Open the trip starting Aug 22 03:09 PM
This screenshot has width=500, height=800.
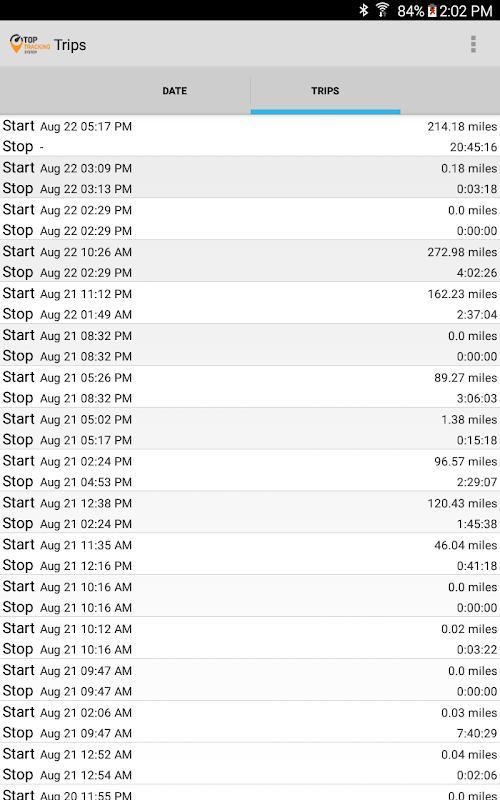[x=250, y=178]
